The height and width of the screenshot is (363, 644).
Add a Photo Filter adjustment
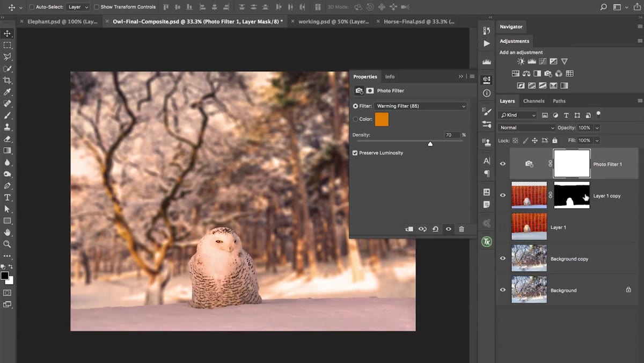(x=548, y=74)
